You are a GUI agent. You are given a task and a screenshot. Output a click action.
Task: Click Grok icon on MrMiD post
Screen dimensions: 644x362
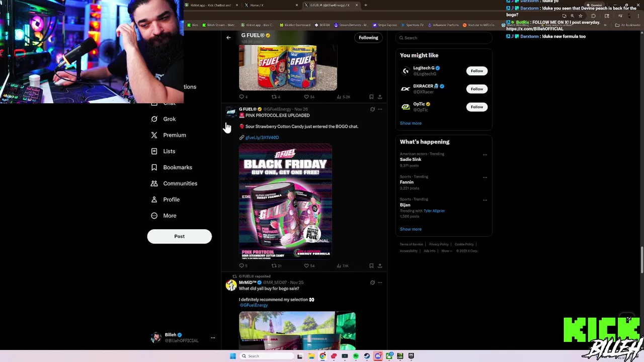tap(372, 283)
